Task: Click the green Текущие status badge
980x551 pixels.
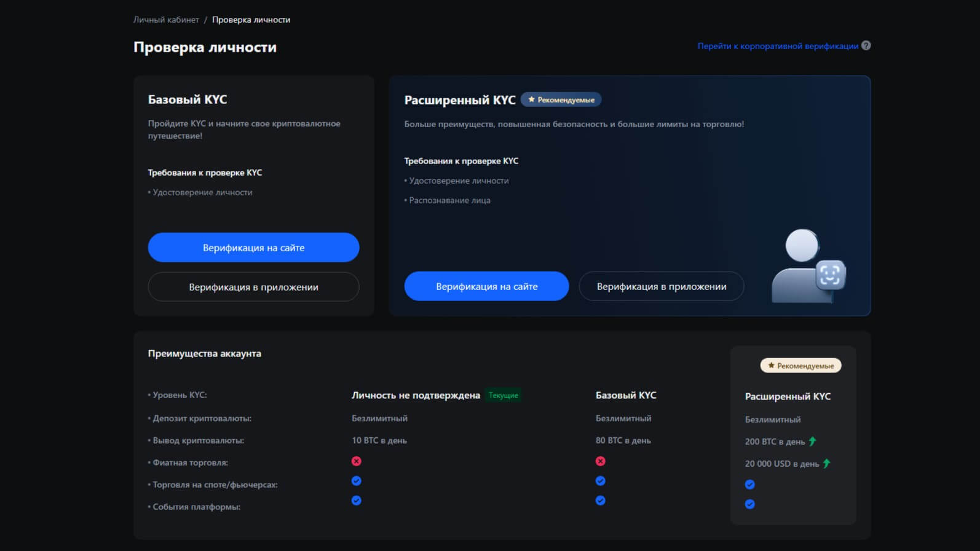Action: (x=503, y=396)
